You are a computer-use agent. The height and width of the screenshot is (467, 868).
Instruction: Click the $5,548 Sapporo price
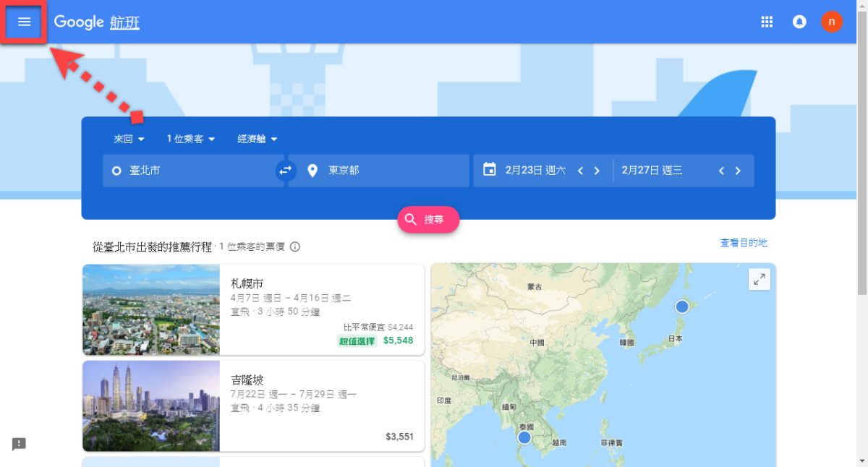[399, 340]
